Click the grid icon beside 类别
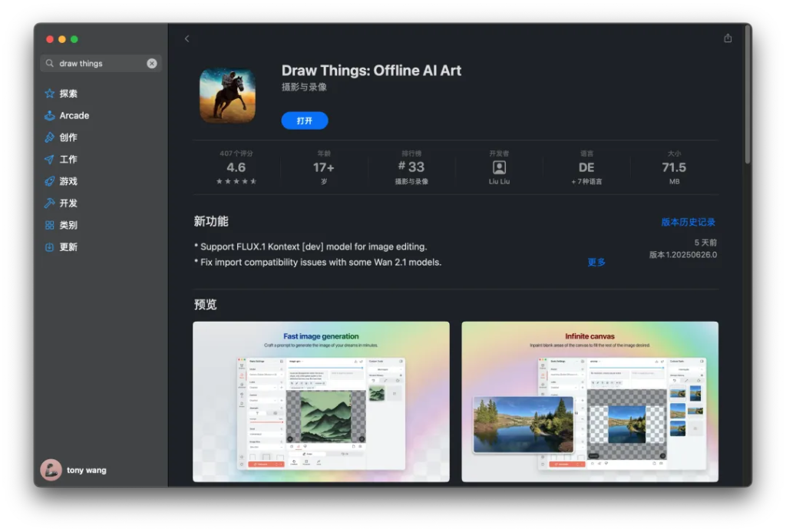786x532 pixels. 50,225
